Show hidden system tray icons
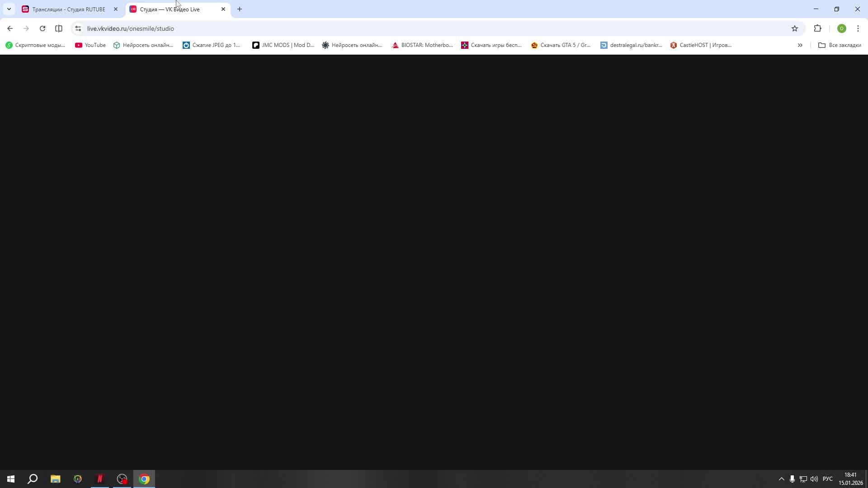The height and width of the screenshot is (488, 868). tap(781, 479)
